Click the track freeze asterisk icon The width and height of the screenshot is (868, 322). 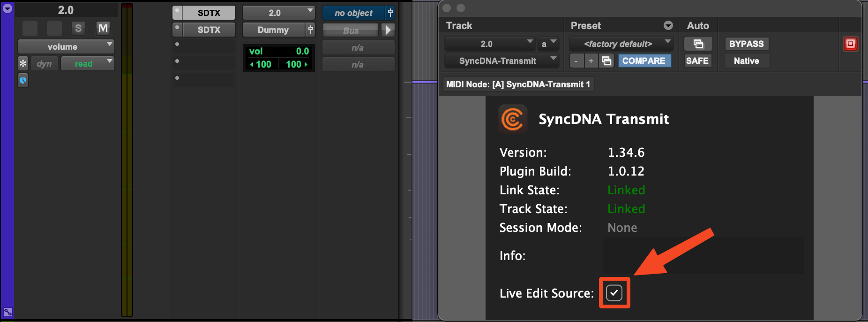pyautogui.click(x=23, y=63)
